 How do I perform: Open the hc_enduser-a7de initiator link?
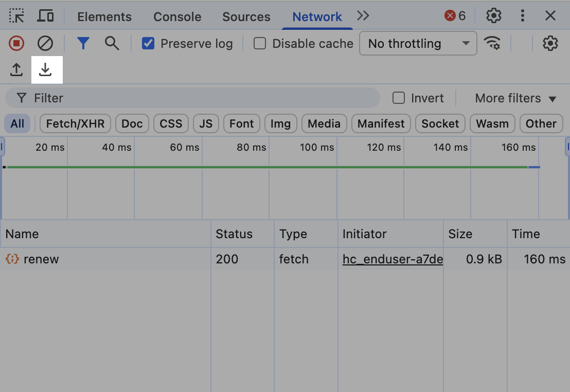pos(393,259)
